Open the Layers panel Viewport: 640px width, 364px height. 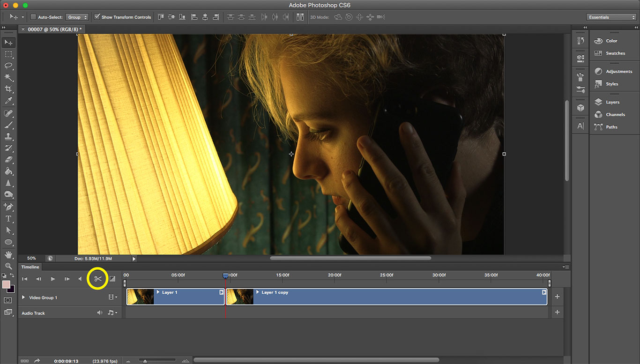coord(611,102)
